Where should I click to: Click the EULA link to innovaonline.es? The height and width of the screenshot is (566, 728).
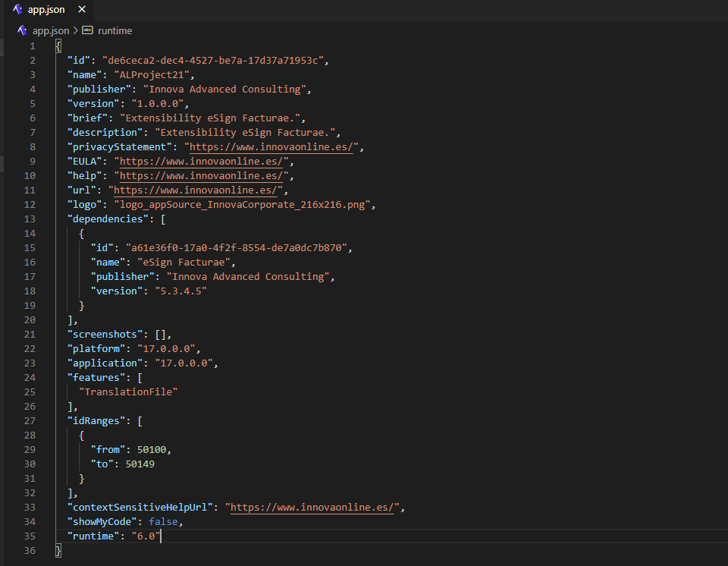tap(200, 161)
